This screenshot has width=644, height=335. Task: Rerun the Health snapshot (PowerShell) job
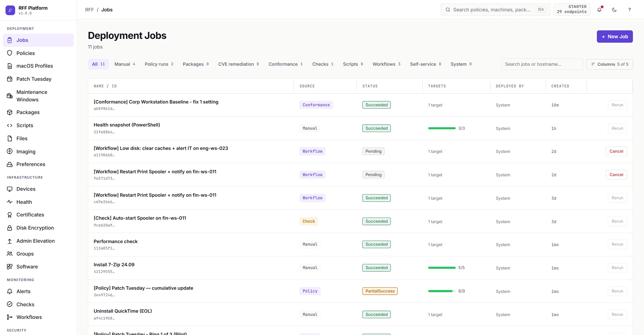(x=617, y=128)
